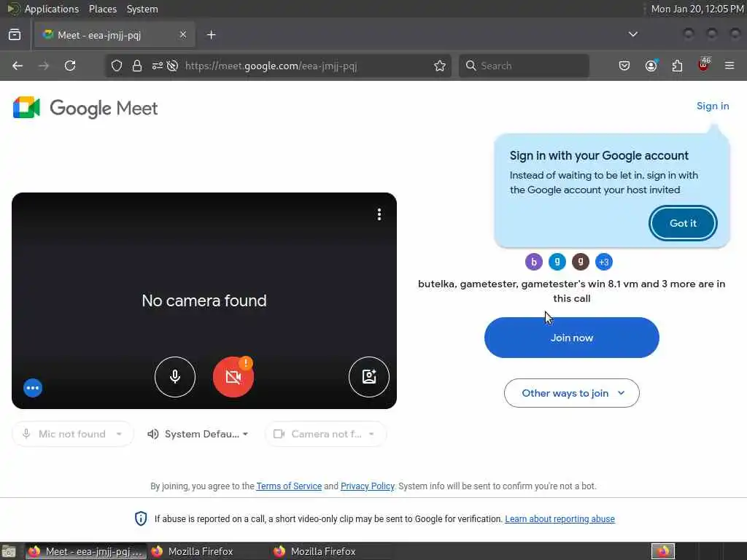This screenshot has height=560, width=747.
Task: Click the site security padlock icon
Action: click(137, 66)
